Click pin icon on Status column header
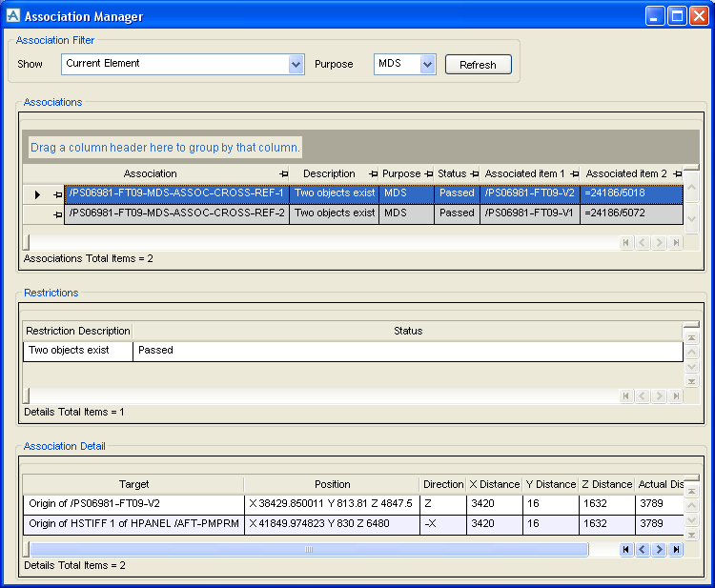 474,174
